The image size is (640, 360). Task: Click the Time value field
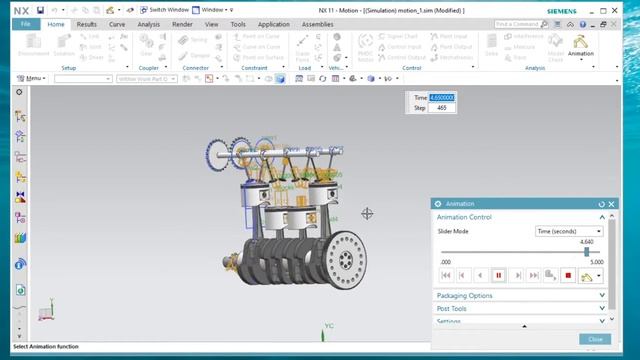click(x=442, y=98)
